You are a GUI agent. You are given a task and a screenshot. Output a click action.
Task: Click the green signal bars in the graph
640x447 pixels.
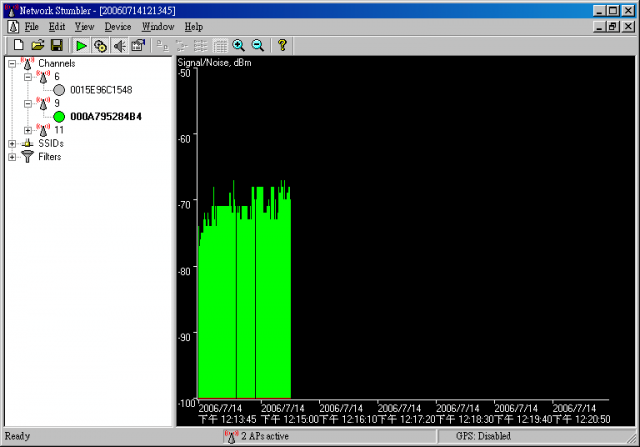[244, 300]
